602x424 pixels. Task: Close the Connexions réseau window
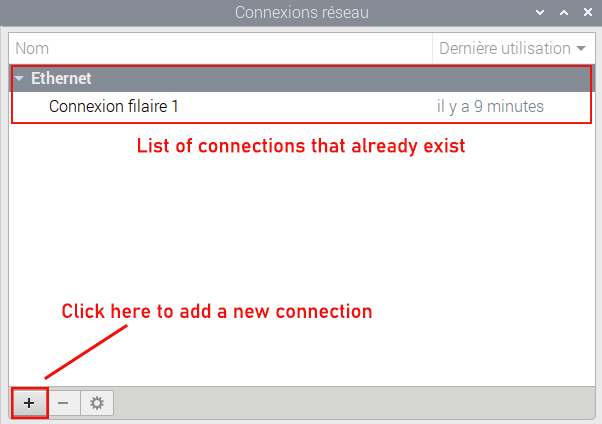586,13
